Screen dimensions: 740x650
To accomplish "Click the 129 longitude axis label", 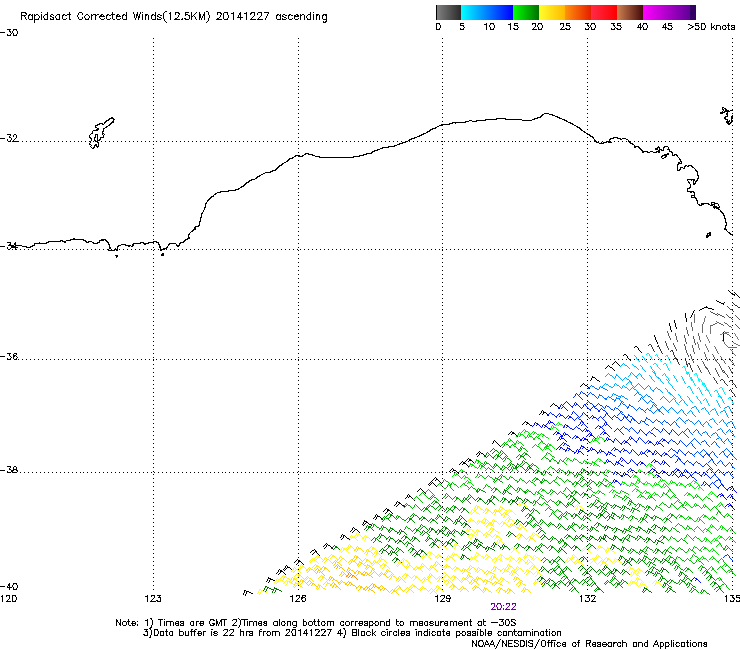I will [442, 599].
